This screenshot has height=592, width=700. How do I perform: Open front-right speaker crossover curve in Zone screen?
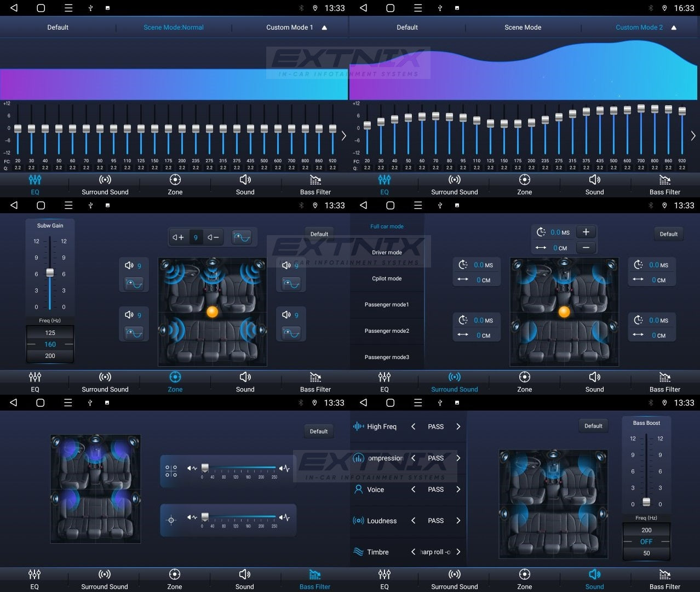point(291,284)
